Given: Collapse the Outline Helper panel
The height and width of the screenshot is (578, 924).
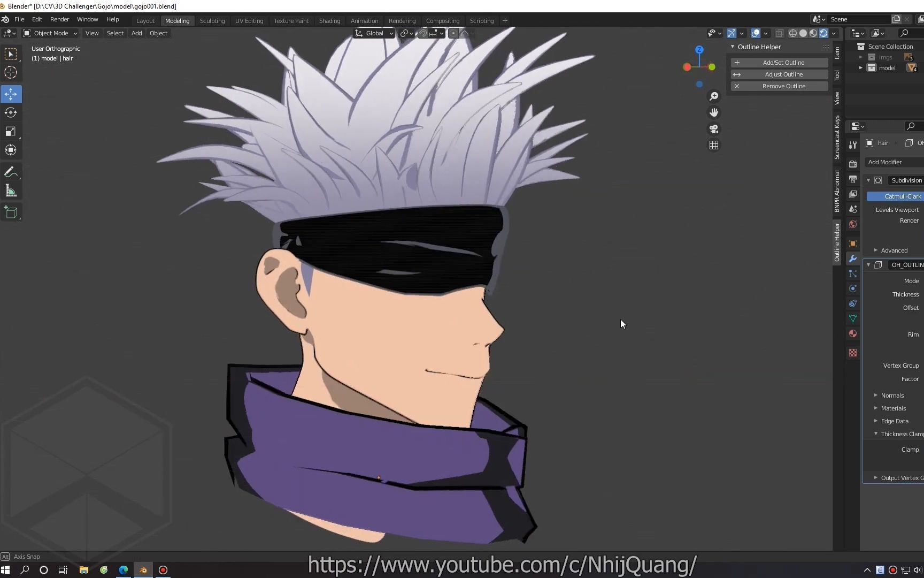Looking at the screenshot, I should 733,47.
